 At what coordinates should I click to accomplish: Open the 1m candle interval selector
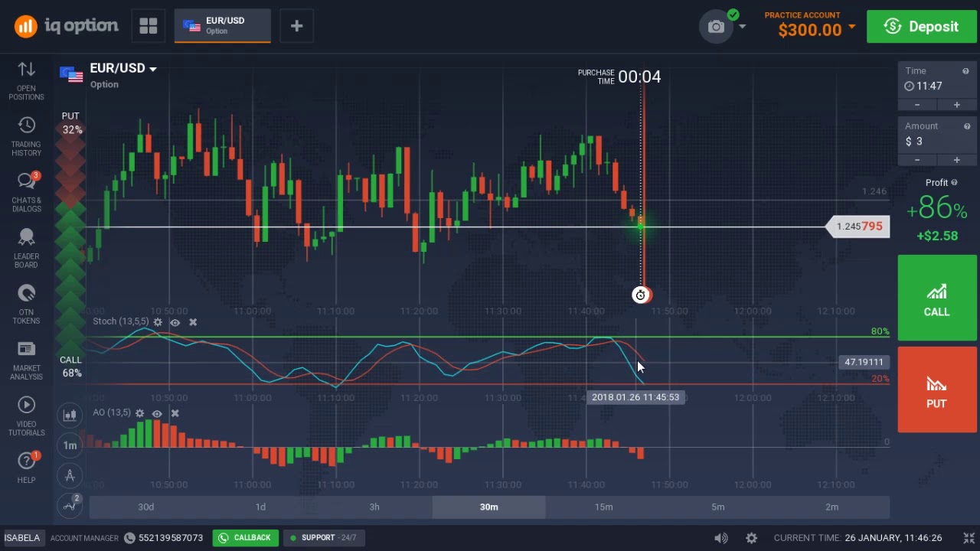coord(70,445)
